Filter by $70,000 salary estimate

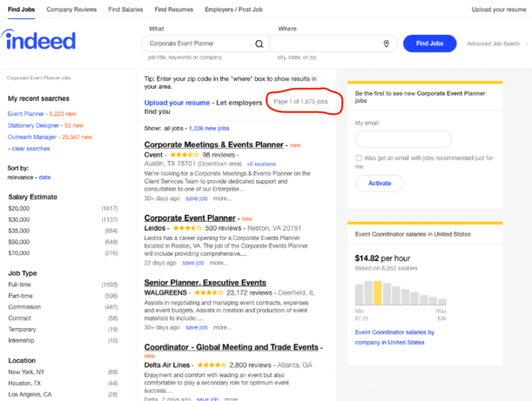point(19,253)
